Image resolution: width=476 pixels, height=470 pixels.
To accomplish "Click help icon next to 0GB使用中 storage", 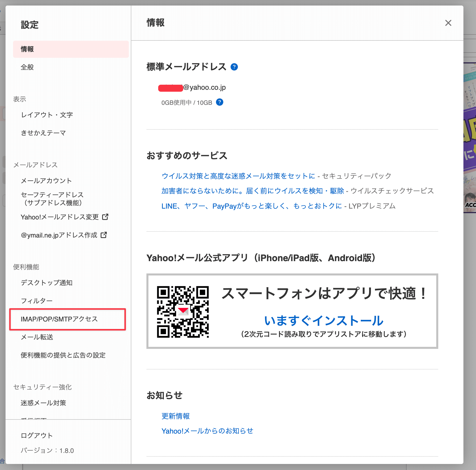I will 219,102.
